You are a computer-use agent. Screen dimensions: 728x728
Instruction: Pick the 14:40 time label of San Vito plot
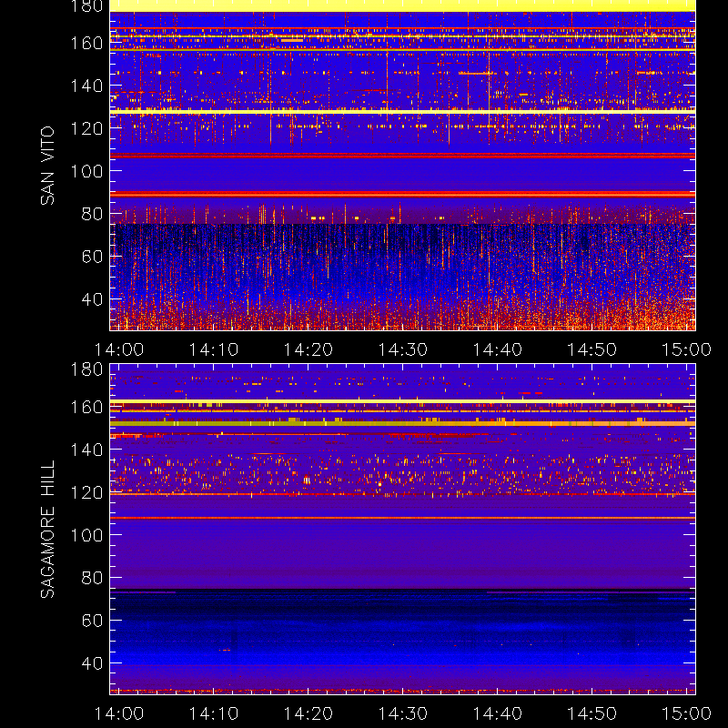point(497,349)
